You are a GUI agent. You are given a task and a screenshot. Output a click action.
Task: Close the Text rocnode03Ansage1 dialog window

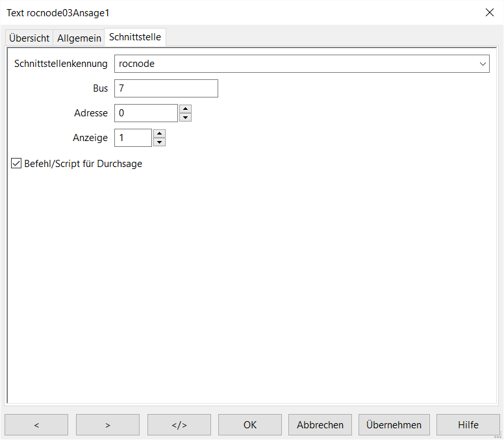(489, 12)
